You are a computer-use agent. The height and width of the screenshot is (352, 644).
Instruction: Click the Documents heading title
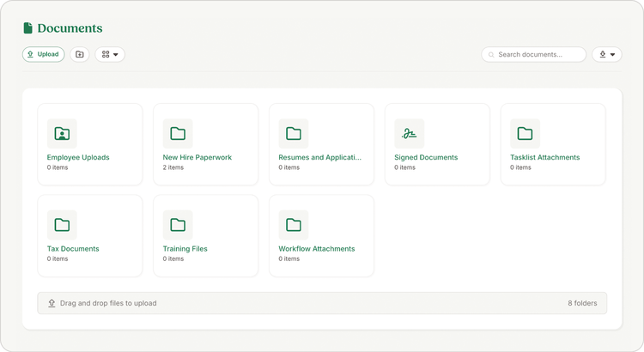pyautogui.click(x=70, y=28)
